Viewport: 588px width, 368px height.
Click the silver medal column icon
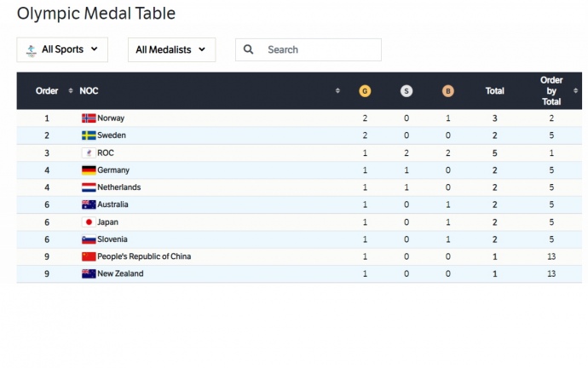pos(406,91)
